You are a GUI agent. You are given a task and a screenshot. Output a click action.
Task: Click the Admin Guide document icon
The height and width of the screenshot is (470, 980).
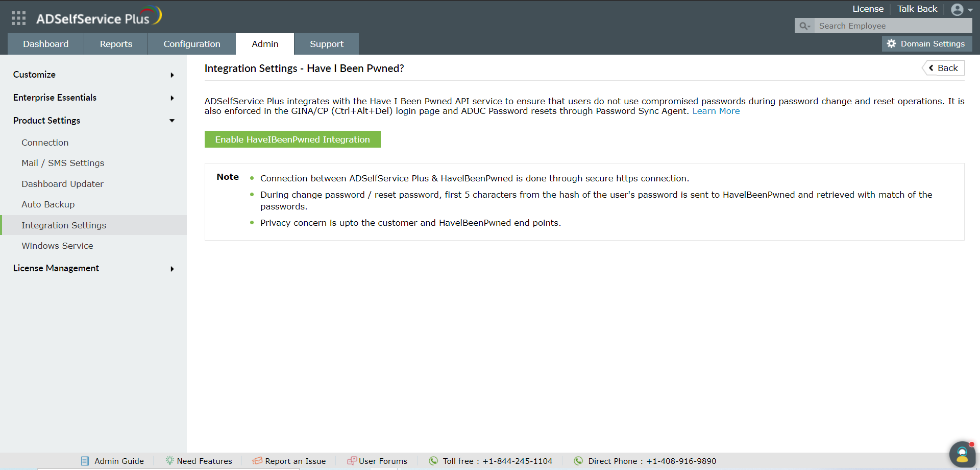pyautogui.click(x=85, y=461)
